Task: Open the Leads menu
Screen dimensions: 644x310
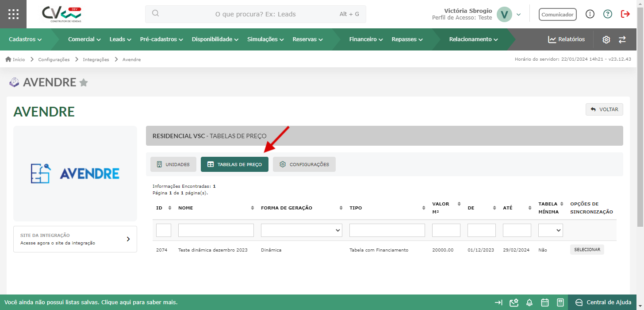Action: (x=120, y=39)
